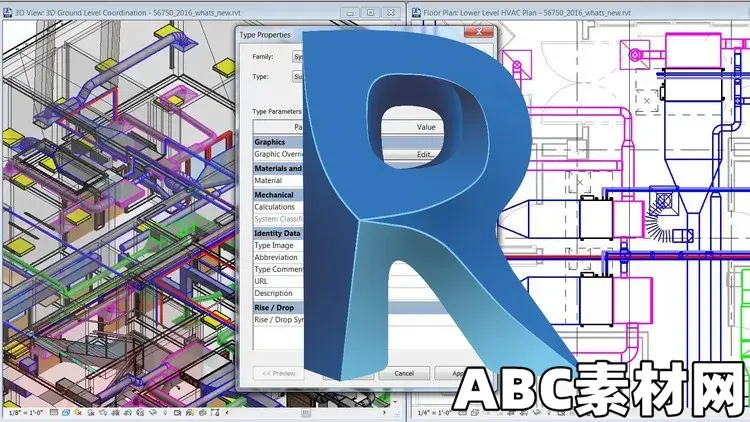The height and width of the screenshot is (422, 750).
Task: Toggle Shadows in 3D view bar
Action: tap(91, 412)
